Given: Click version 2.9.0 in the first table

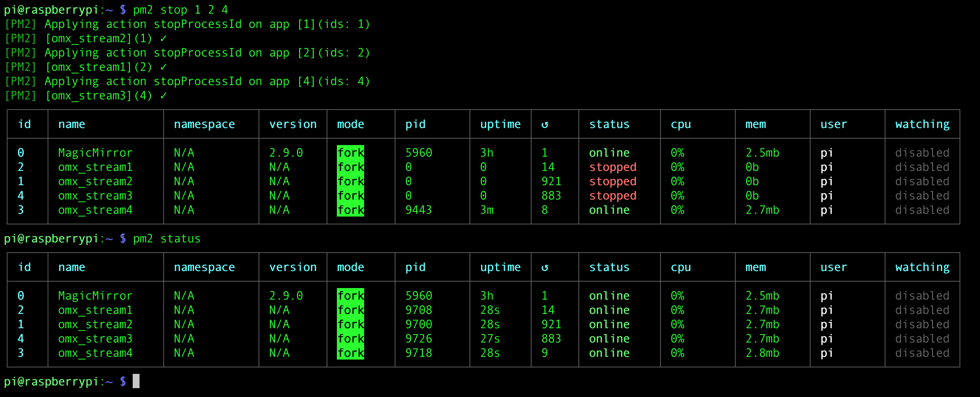Looking at the screenshot, I should click(286, 153).
